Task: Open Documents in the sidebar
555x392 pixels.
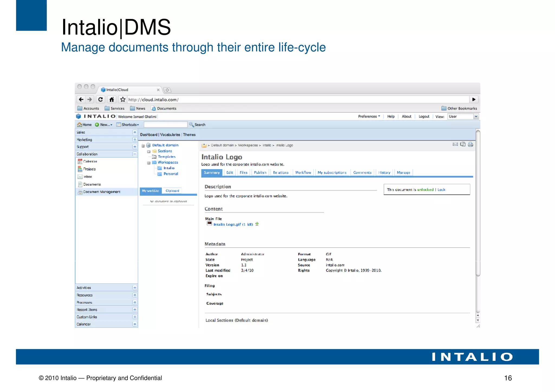Action: 89,184
